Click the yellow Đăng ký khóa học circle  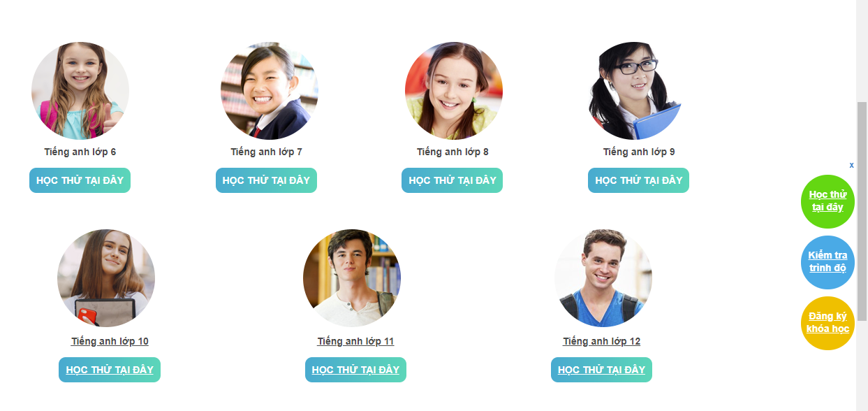[827, 323]
